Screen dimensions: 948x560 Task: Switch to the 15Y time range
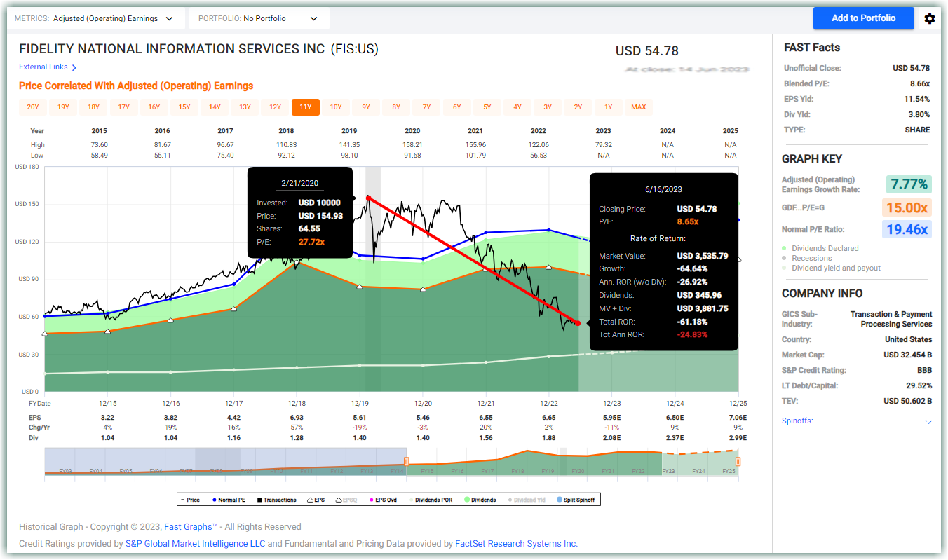[x=184, y=107]
